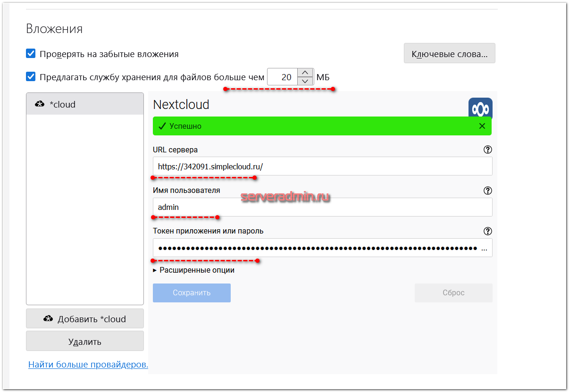The height and width of the screenshot is (392, 569).
Task: Click into the URL сервера input field
Action: 322,166
